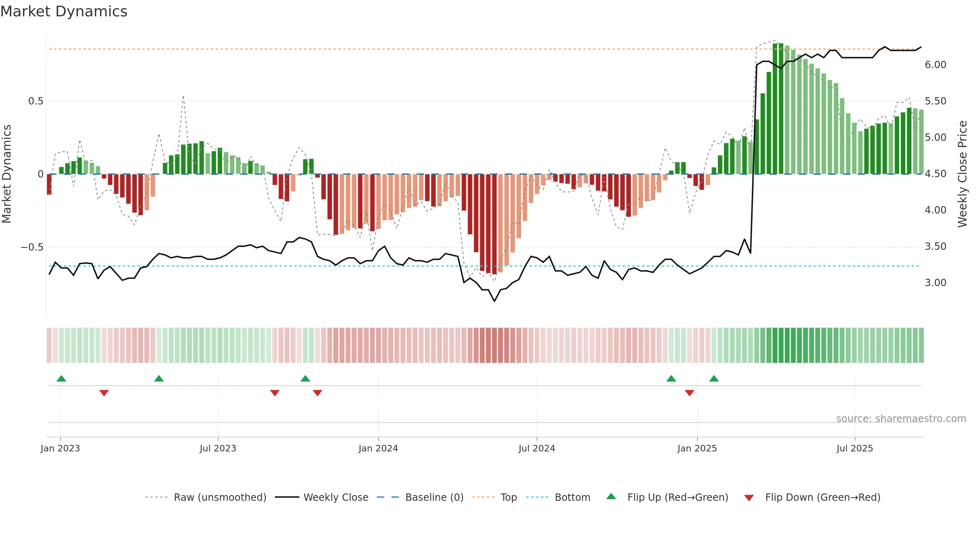Viewport: 980px width, 551px height.
Task: Click the 0 left axis tick
Action: click(40, 174)
